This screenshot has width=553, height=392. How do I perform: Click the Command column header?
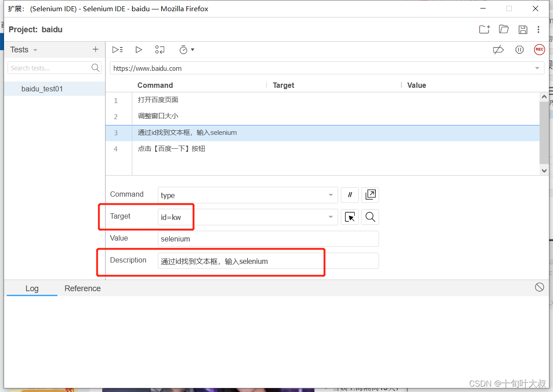(155, 85)
